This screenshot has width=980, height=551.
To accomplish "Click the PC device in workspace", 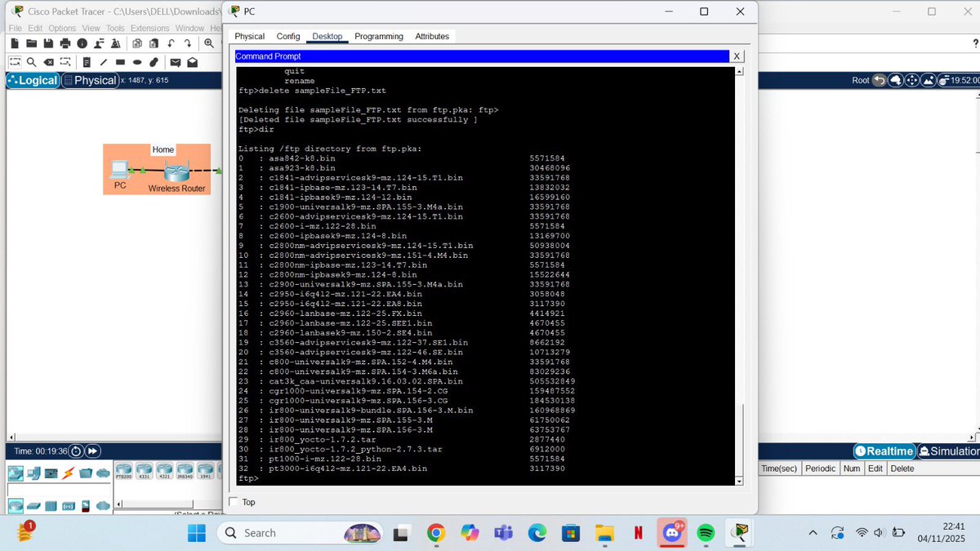I will click(119, 169).
